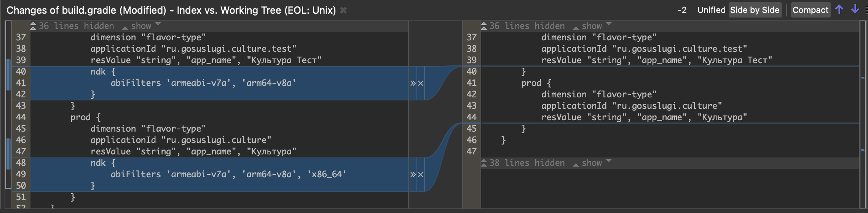Click line number 51 in left pane
Viewport: 868px width, 213px height.
point(21,197)
